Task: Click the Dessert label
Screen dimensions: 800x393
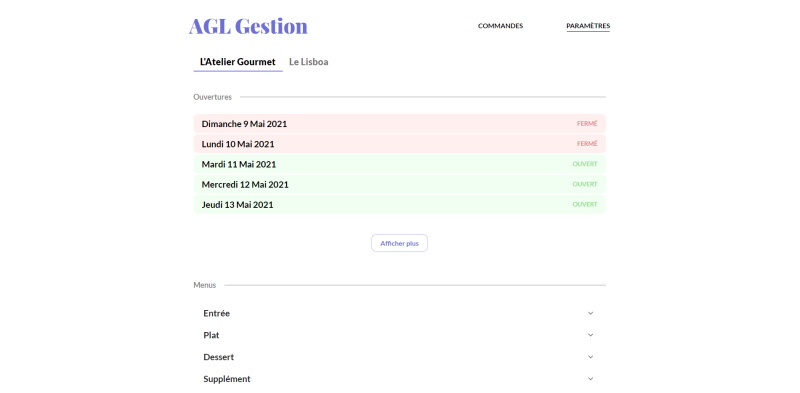Action: tap(218, 357)
